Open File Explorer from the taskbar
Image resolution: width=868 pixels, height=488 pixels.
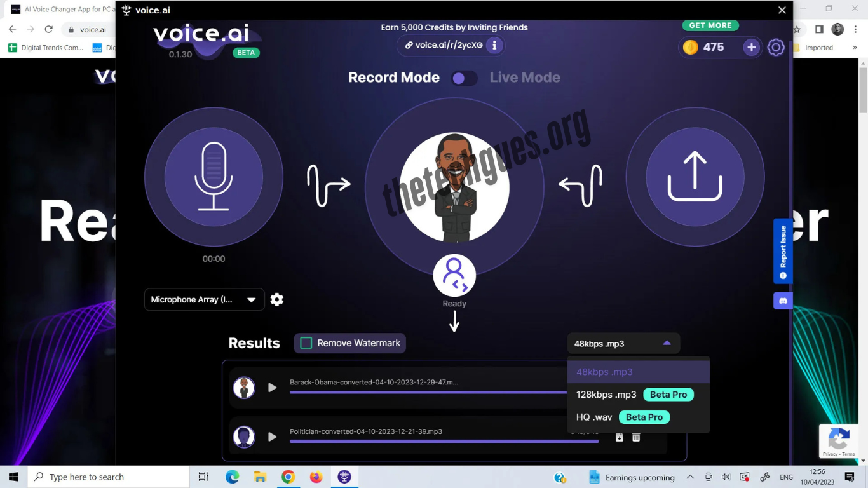tap(260, 477)
